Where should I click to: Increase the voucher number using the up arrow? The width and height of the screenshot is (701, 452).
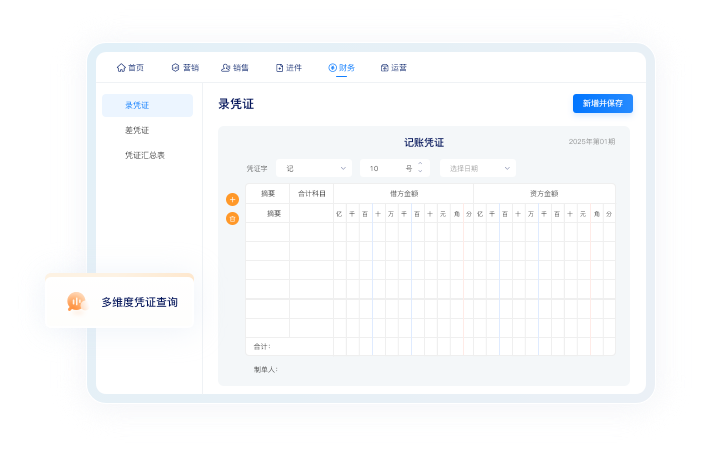pos(419,164)
